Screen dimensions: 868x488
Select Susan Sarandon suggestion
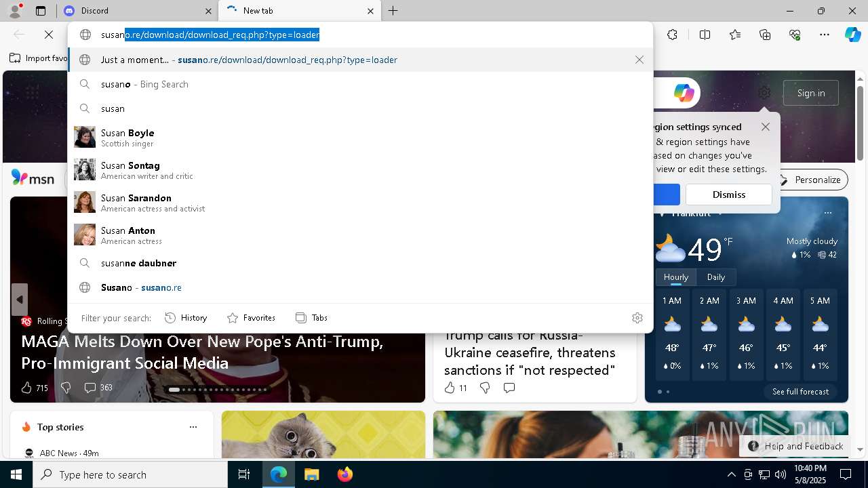pos(360,203)
